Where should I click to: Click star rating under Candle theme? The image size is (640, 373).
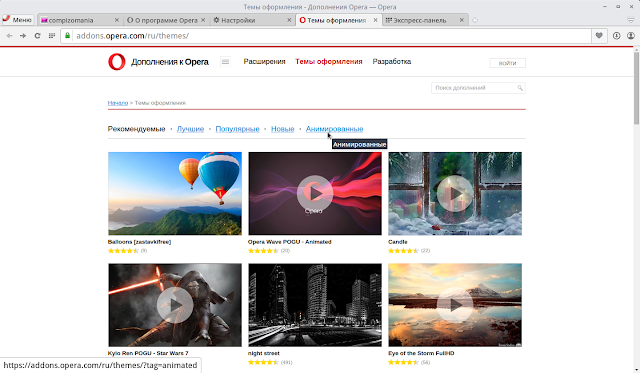click(403, 251)
